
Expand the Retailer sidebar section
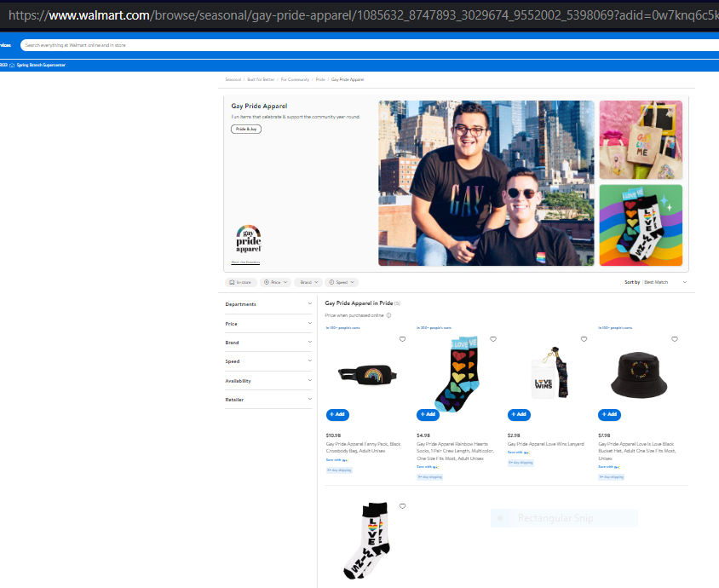268,400
